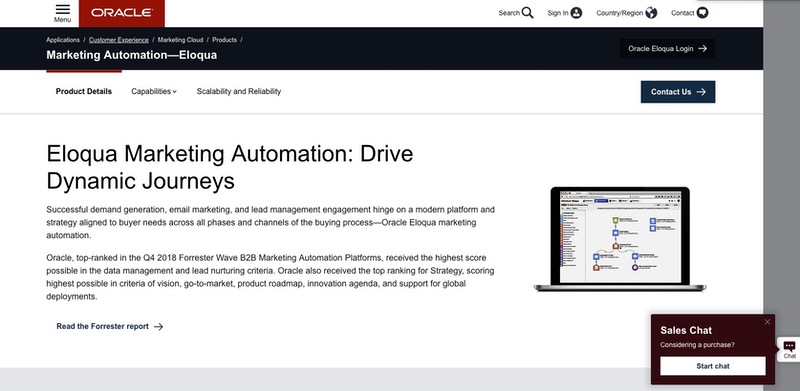The height and width of the screenshot is (391, 800).
Task: Click the Contact Us button
Action: pyautogui.click(x=678, y=92)
